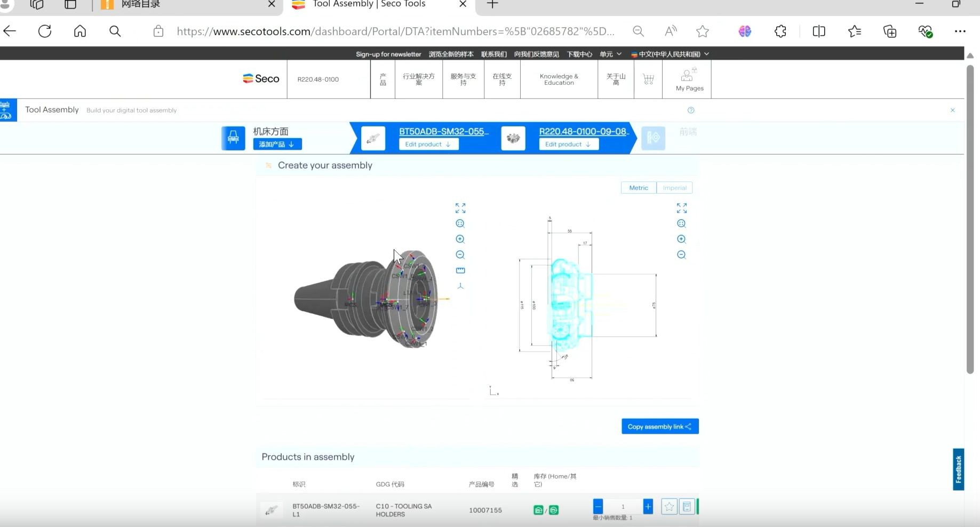Screen dimensions: 980x527
Task: Open R220.48-0100-09-08 product link
Action: coord(584,131)
